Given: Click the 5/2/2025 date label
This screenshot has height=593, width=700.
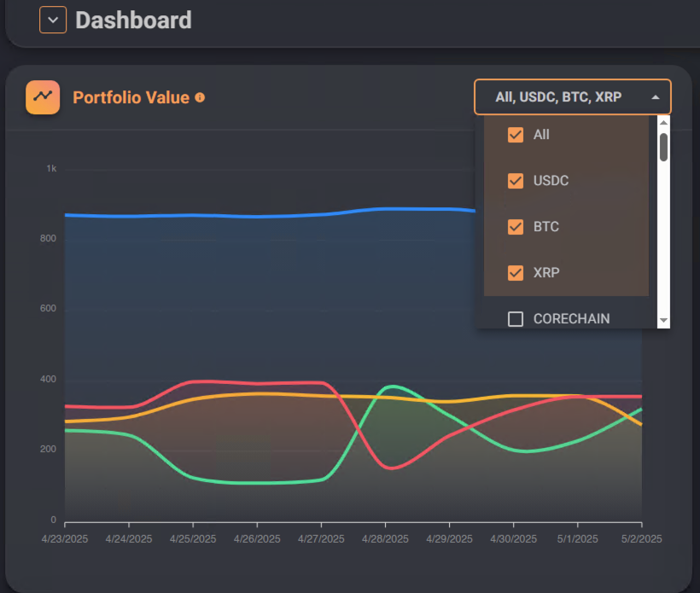Looking at the screenshot, I should click(x=642, y=539).
